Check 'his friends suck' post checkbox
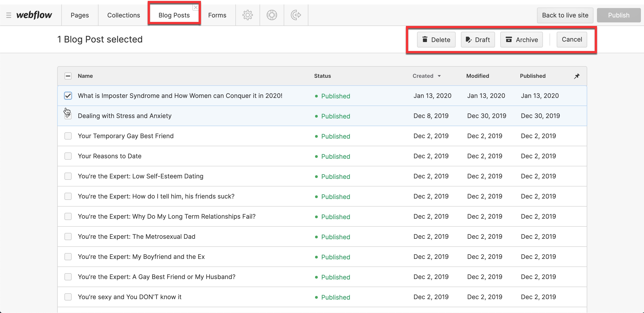644x313 pixels. pos(68,196)
